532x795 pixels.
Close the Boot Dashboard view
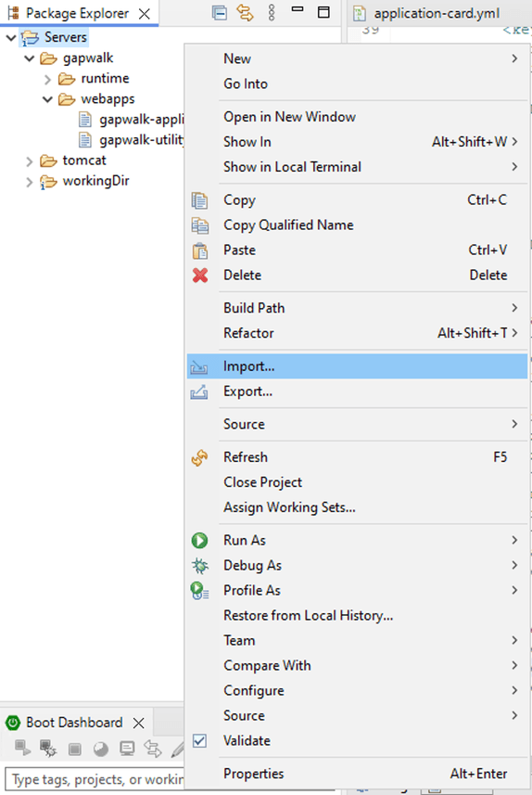pos(139,723)
